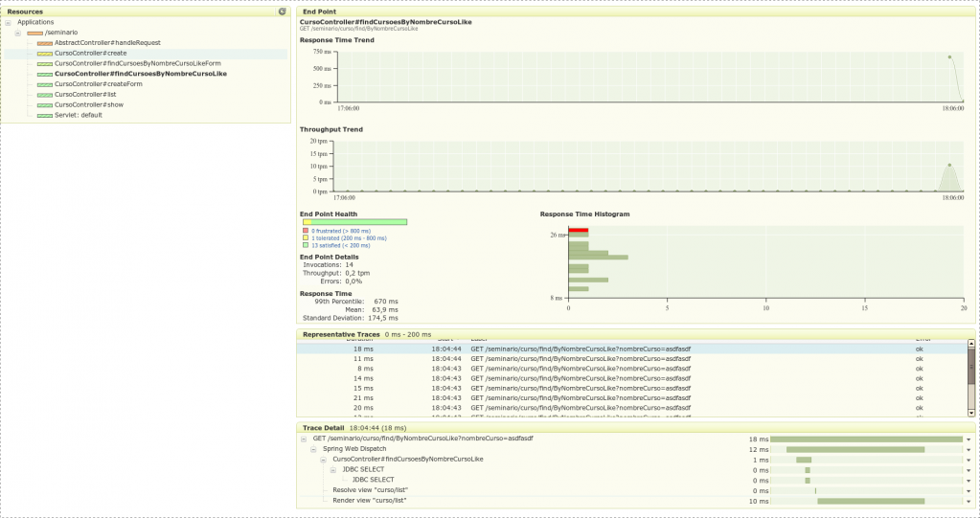This screenshot has width=980, height=518.
Task: Click the orange health icon beside /seminario
Action: tap(34, 33)
